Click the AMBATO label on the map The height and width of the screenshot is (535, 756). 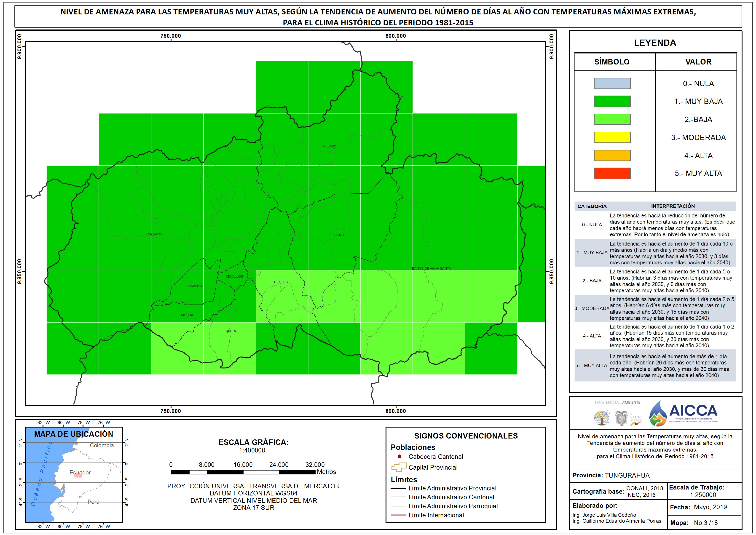(x=155, y=235)
